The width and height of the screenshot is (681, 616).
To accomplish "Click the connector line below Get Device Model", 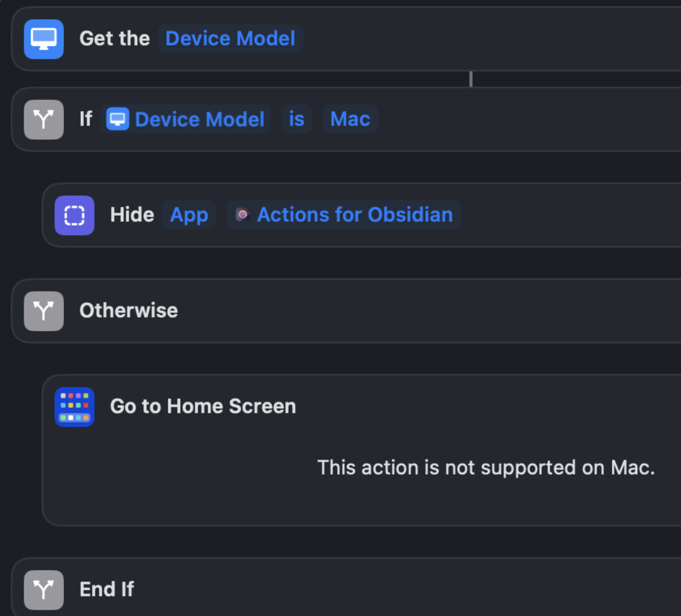I will (x=471, y=79).
